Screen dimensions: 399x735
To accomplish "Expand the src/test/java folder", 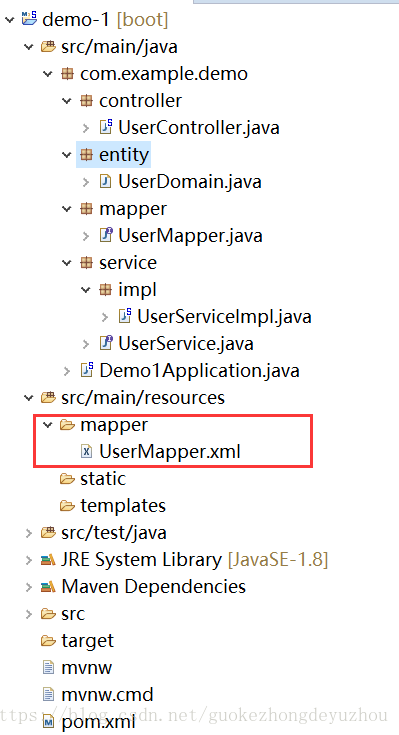I will point(29,533).
